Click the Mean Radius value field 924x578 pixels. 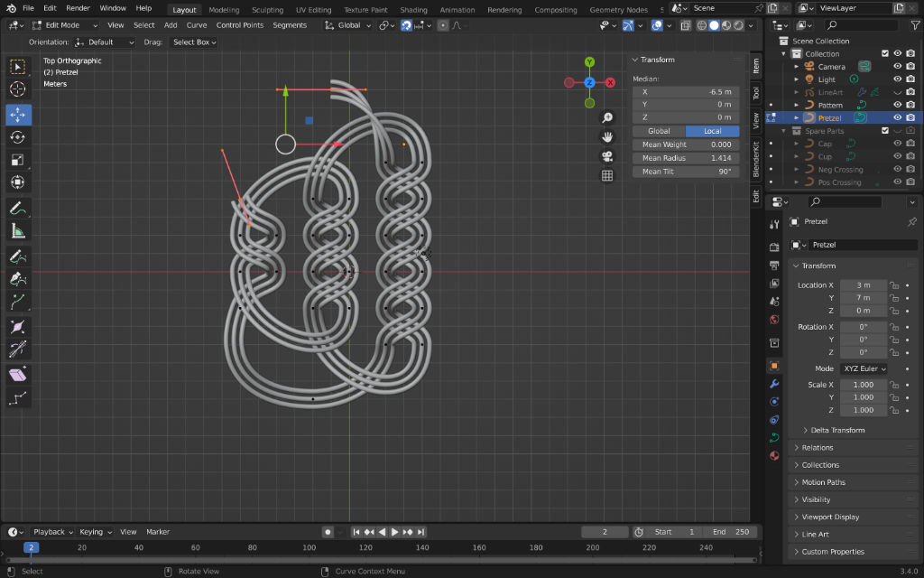point(686,158)
